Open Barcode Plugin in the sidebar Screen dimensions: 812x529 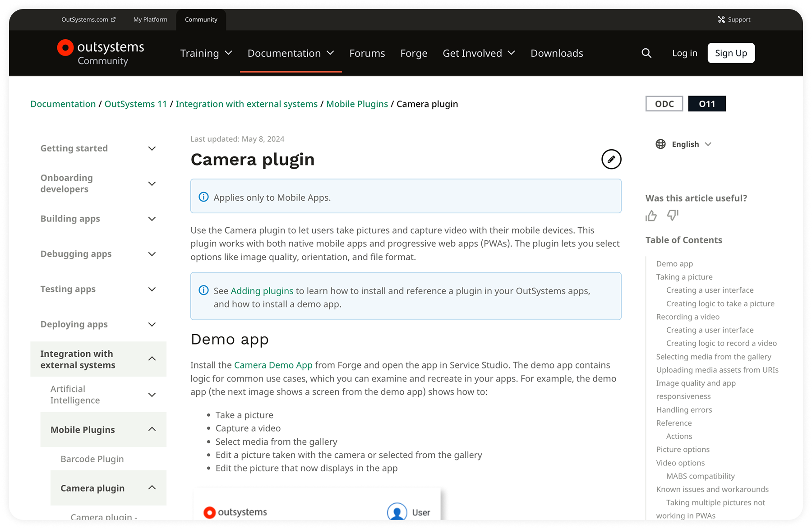click(x=92, y=459)
